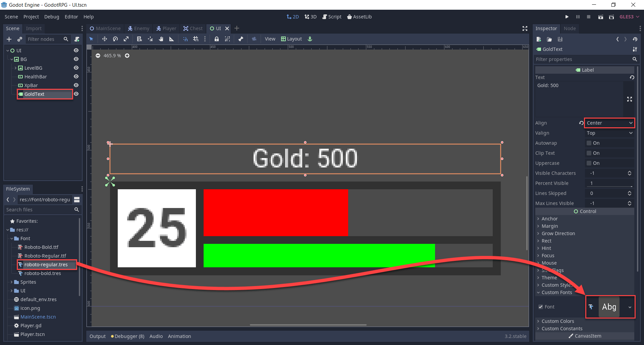Hide the HealthBar node with its eye toggle

tap(76, 76)
